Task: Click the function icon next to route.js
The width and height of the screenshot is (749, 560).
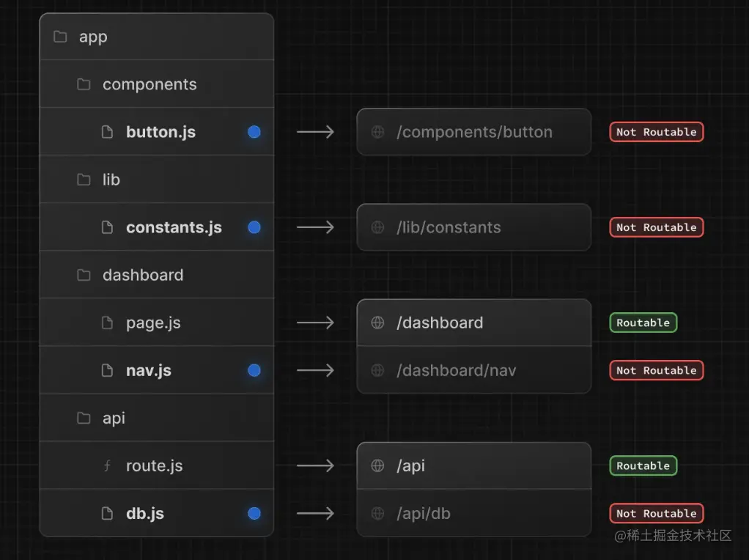Action: [x=108, y=466]
